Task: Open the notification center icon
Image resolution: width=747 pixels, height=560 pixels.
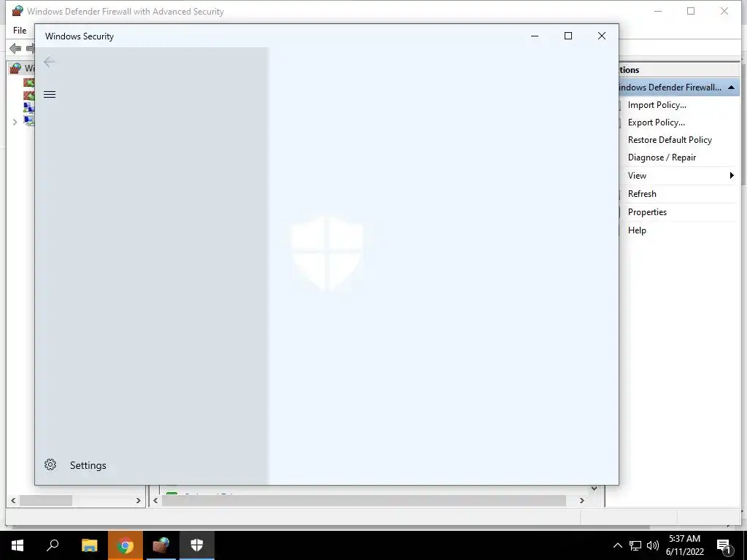Action: (x=724, y=545)
